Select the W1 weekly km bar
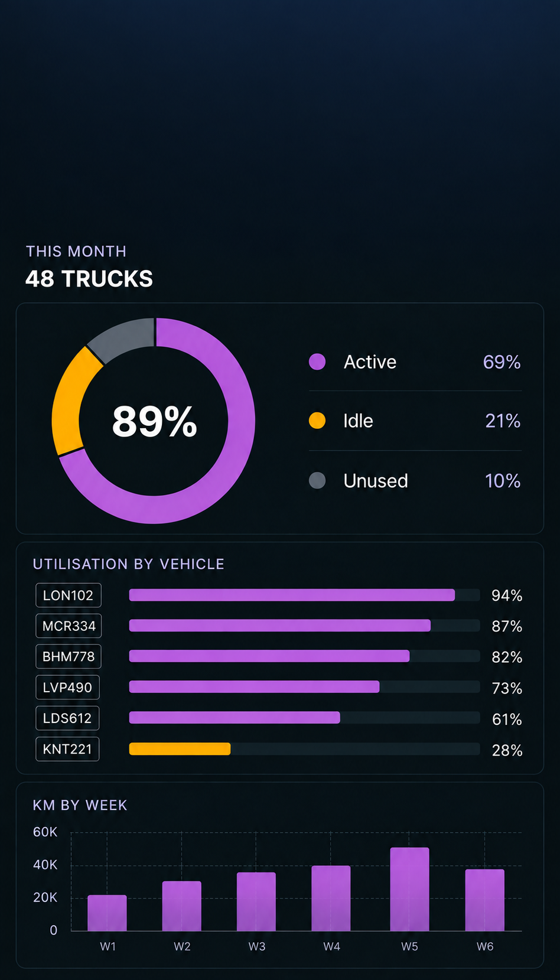 pos(107,913)
